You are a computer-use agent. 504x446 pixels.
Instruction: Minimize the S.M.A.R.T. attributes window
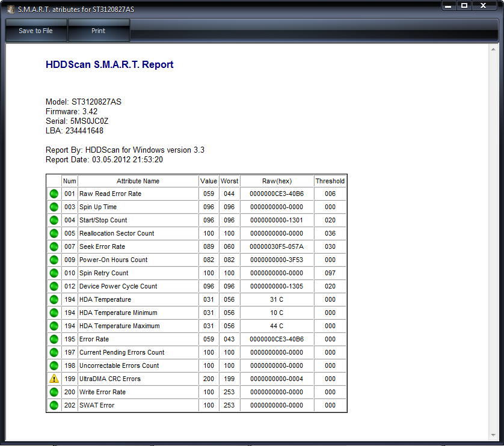tap(448, 6)
